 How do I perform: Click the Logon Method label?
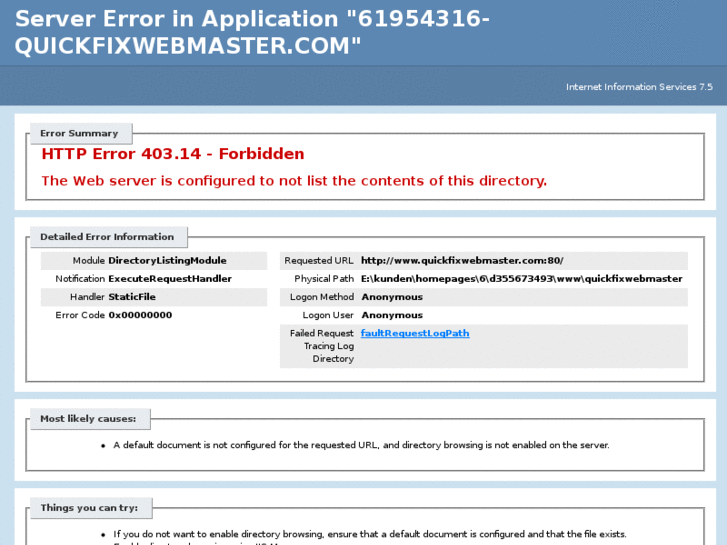[322, 297]
